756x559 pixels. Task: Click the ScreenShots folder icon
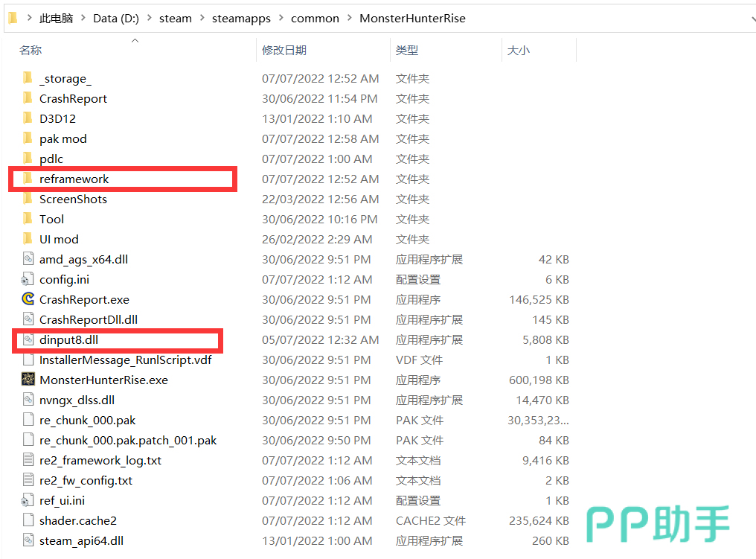[x=28, y=199]
